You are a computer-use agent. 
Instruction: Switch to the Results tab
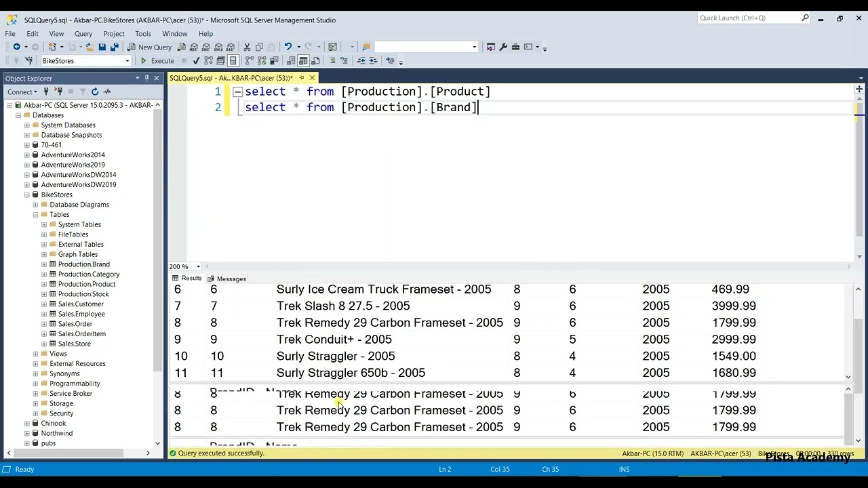coord(187,279)
